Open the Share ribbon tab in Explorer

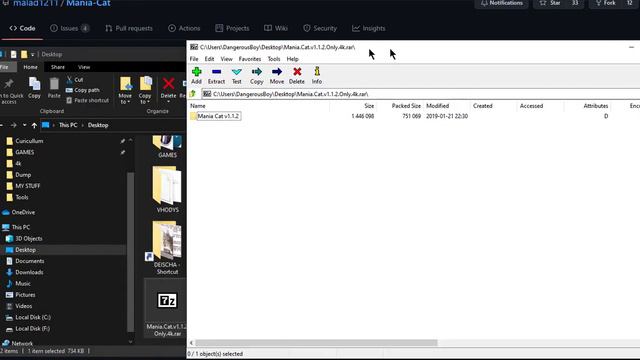[58, 67]
